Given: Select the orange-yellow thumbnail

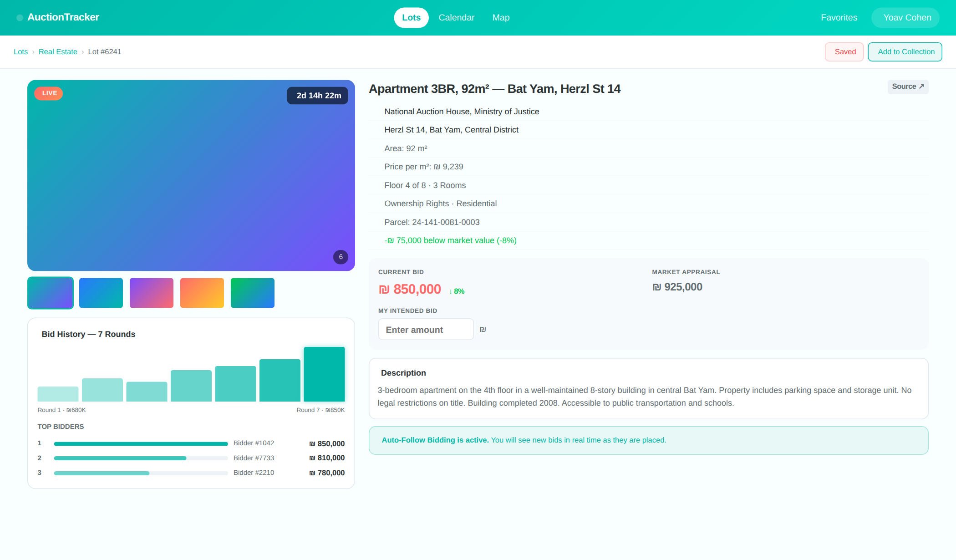Looking at the screenshot, I should pos(202,293).
